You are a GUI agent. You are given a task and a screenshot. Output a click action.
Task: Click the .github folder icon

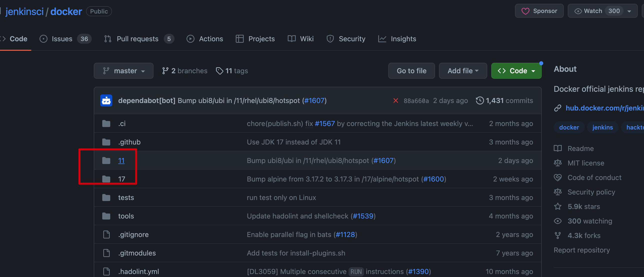[x=106, y=142]
